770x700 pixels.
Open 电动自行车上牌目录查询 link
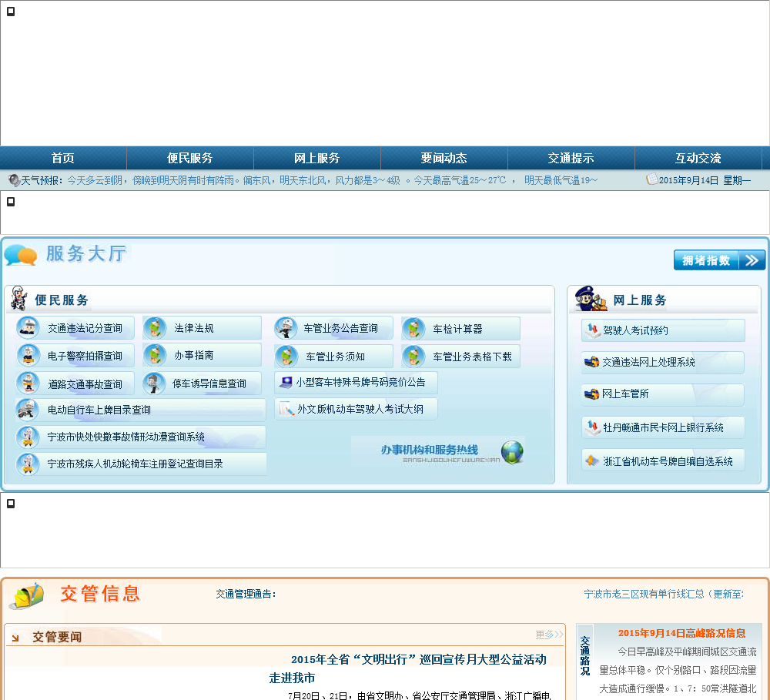(99, 410)
